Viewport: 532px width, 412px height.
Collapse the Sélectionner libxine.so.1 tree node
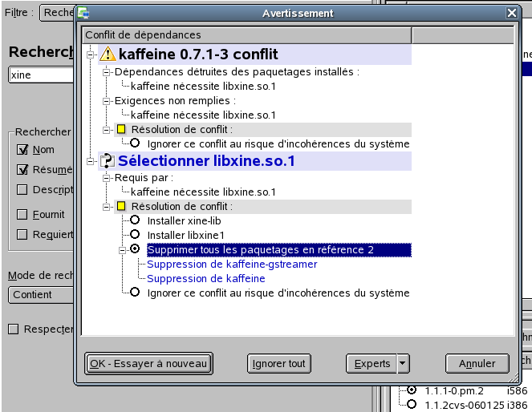click(x=90, y=161)
